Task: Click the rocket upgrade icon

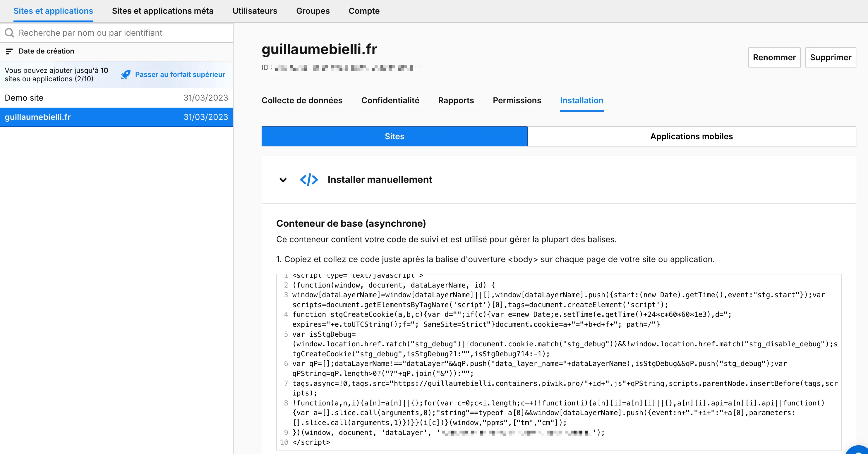Action: (x=125, y=75)
